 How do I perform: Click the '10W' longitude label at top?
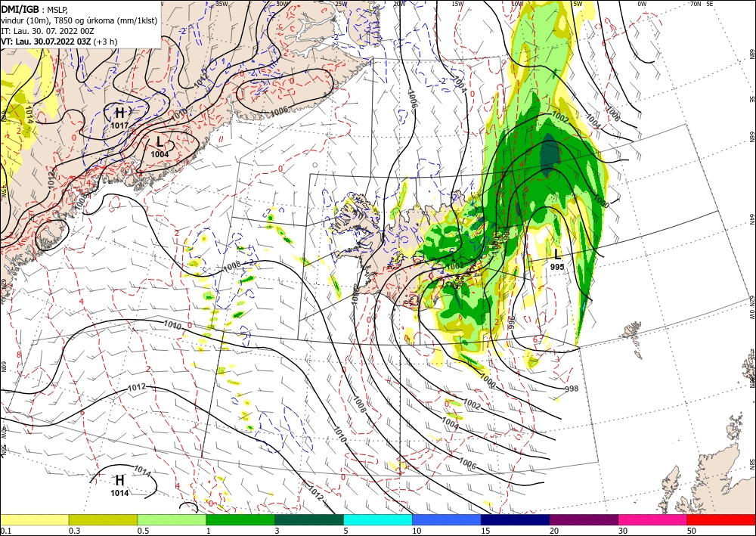[517, 4]
